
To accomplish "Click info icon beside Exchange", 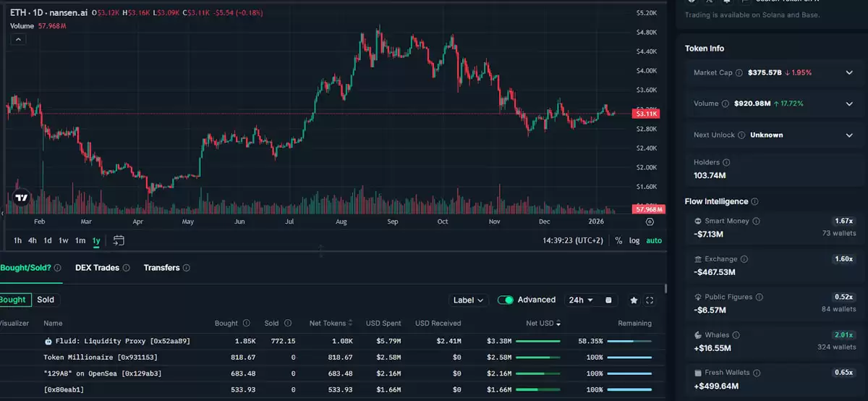I will coord(744,259).
